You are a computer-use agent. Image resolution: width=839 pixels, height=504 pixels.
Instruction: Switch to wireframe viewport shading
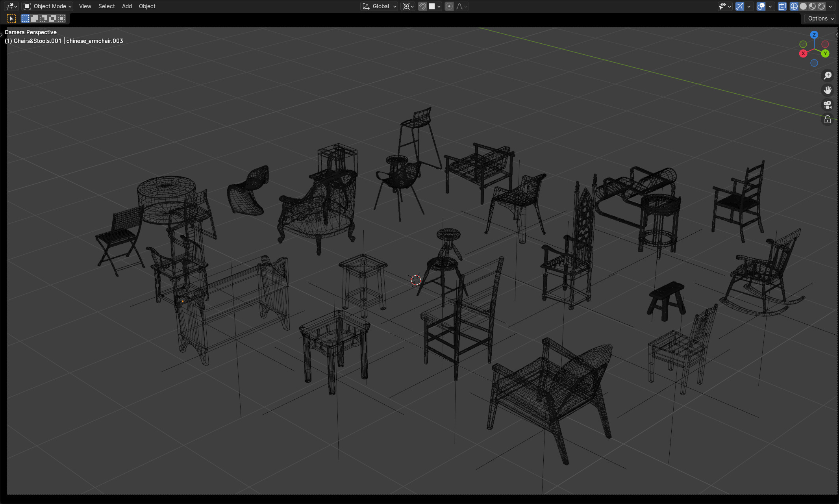(x=794, y=6)
